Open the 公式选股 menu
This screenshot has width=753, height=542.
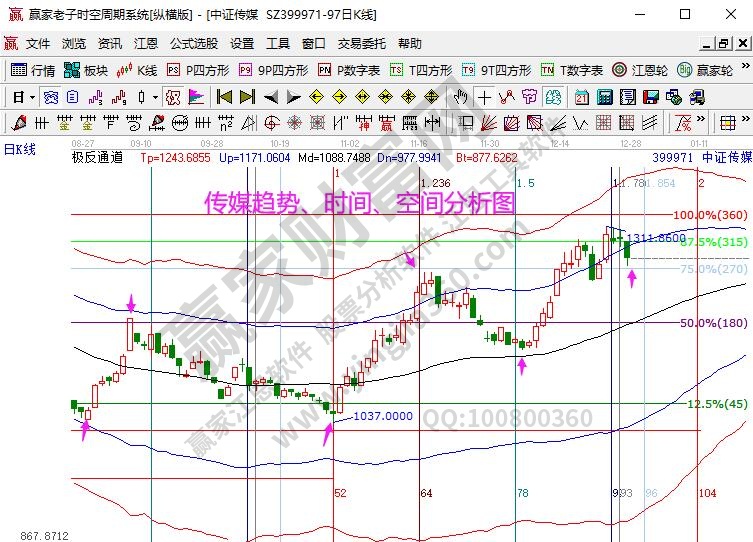pyautogui.click(x=193, y=44)
